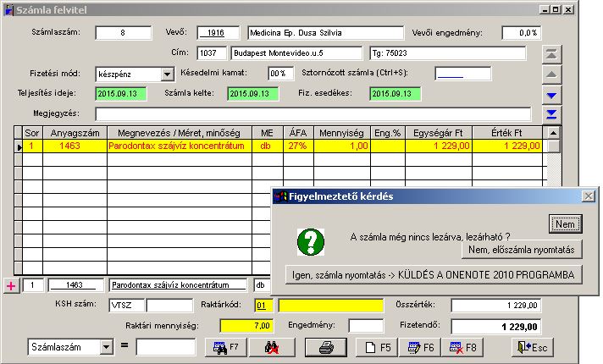Click the F7 search button
The width and height of the screenshot is (603, 364).
click(x=226, y=347)
